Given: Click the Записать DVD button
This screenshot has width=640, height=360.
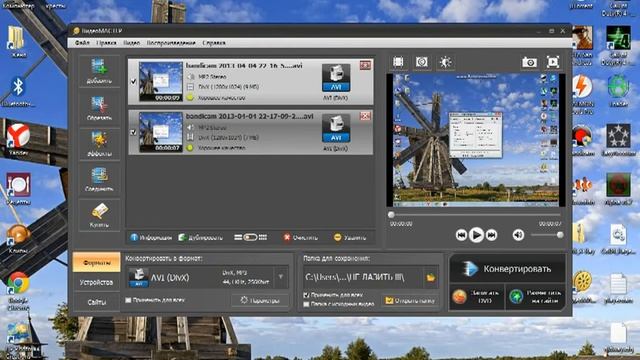Looking at the screenshot, I should pos(477,297).
